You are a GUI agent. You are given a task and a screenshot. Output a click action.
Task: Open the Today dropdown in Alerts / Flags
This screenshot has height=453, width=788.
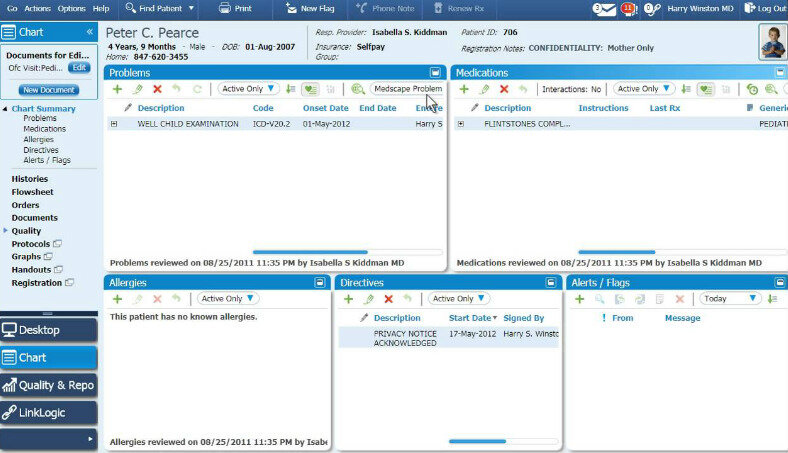tap(730, 299)
